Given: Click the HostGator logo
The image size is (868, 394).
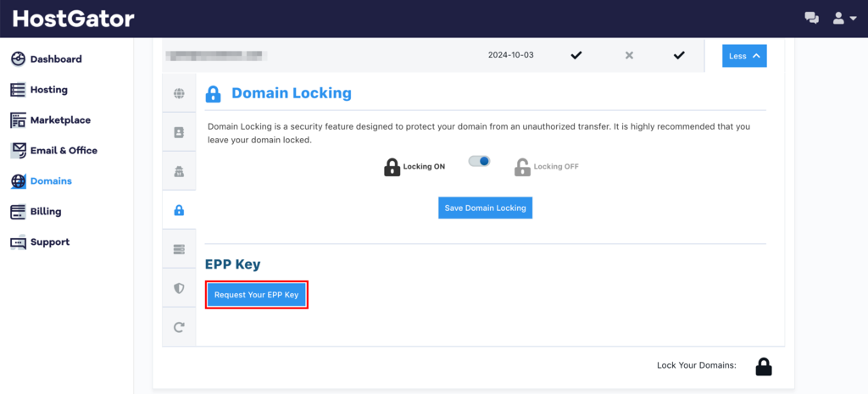Looking at the screenshot, I should (74, 19).
